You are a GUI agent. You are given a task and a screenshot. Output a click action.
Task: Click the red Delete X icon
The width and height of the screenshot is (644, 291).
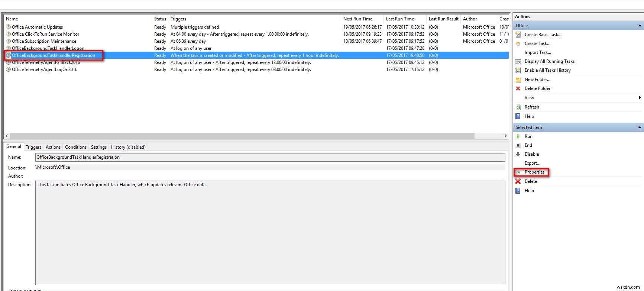(518, 181)
